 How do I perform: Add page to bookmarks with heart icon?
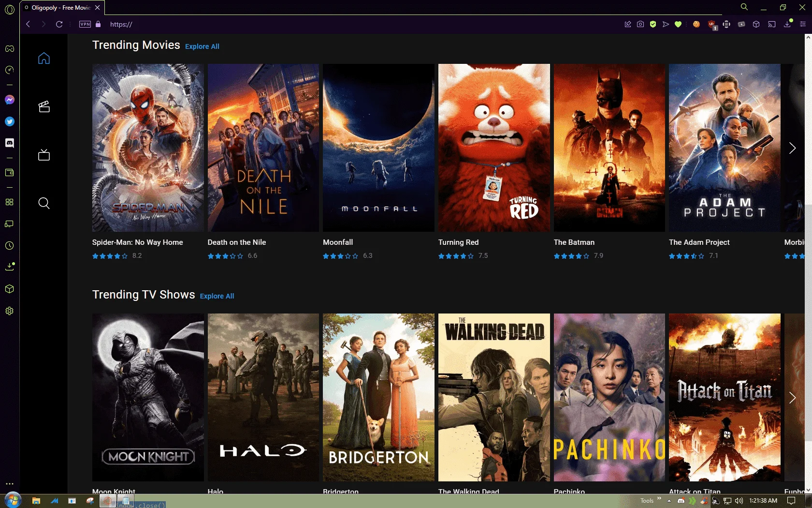pos(678,24)
